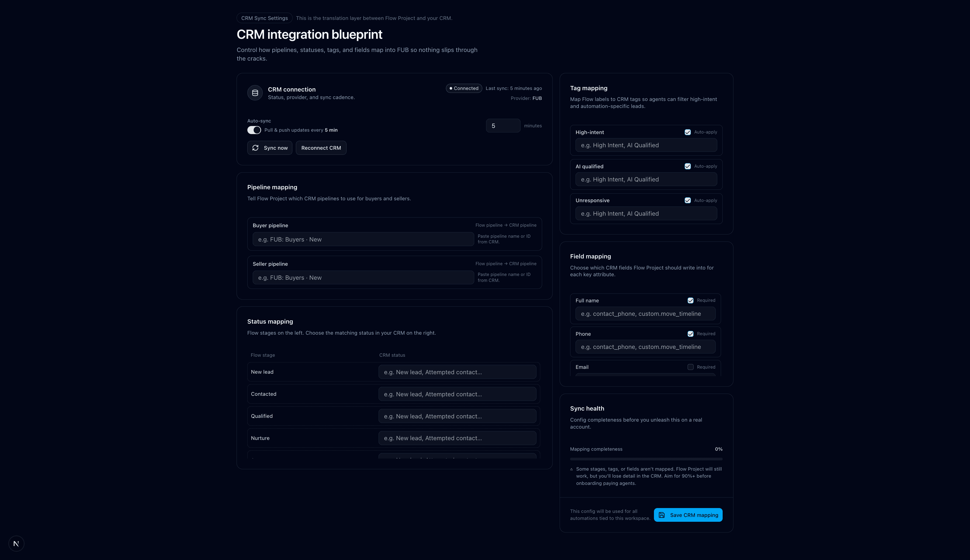Image resolution: width=970 pixels, height=560 pixels.
Task: Uncheck Required for the Phone field
Action: [x=691, y=334]
